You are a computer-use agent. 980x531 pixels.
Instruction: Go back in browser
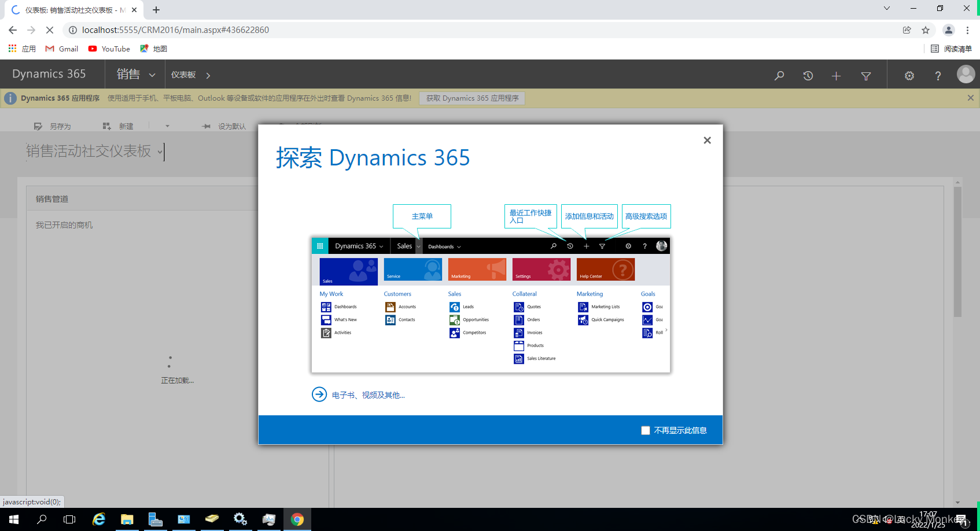click(x=13, y=30)
